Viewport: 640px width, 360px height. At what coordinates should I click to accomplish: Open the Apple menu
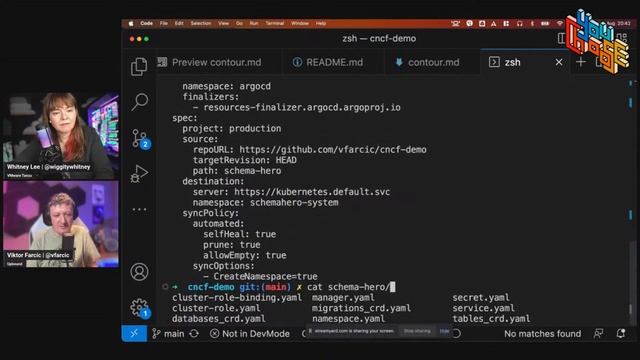131,24
